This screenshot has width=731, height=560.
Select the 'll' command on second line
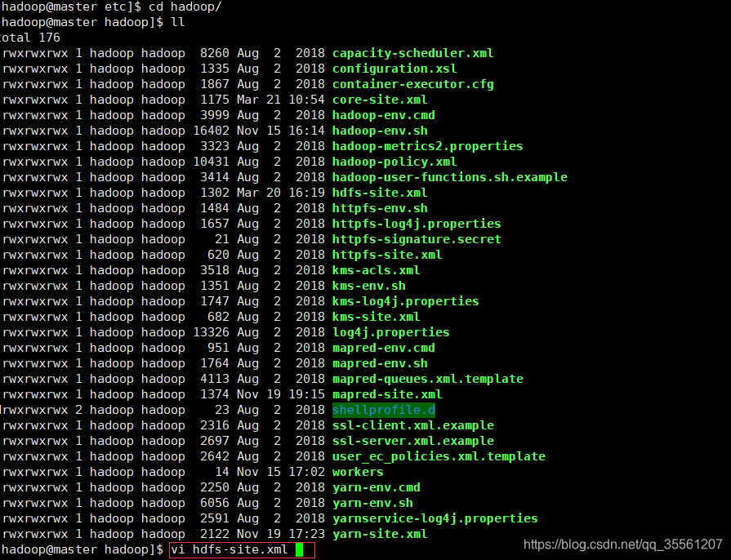pos(177,22)
